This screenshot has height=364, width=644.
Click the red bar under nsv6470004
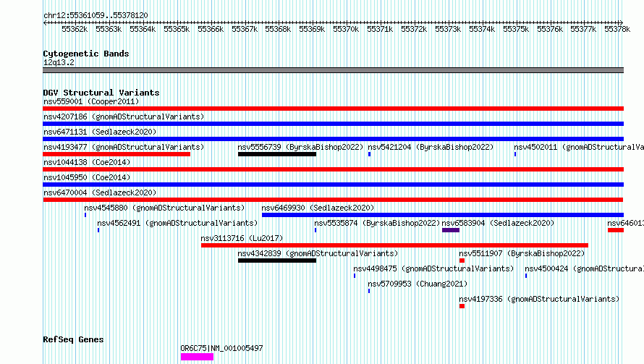pyautogui.click(x=333, y=200)
